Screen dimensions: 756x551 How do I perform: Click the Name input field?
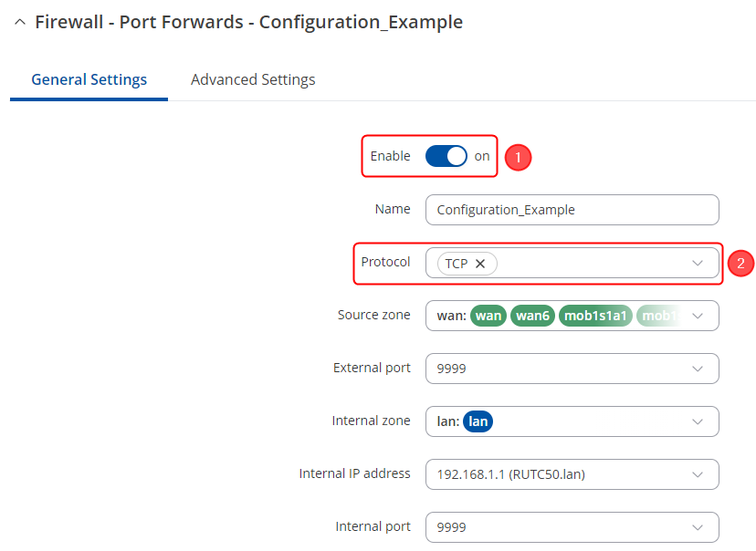(x=572, y=210)
